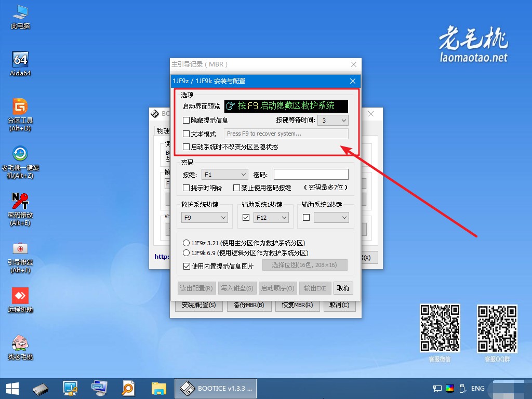Uncheck 使用内置提示信息图片 checkbox

tap(187, 267)
